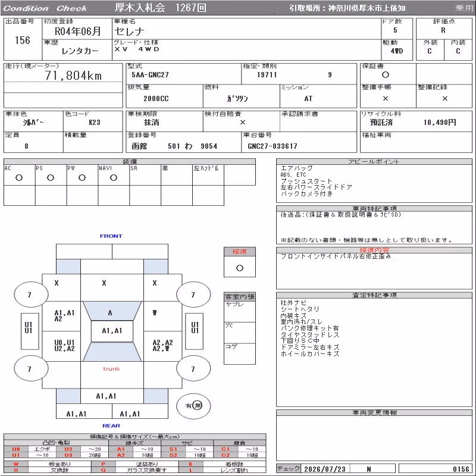Click the × mark under 検付自賠責
This screenshot has height=476, width=476.
click(x=243, y=123)
